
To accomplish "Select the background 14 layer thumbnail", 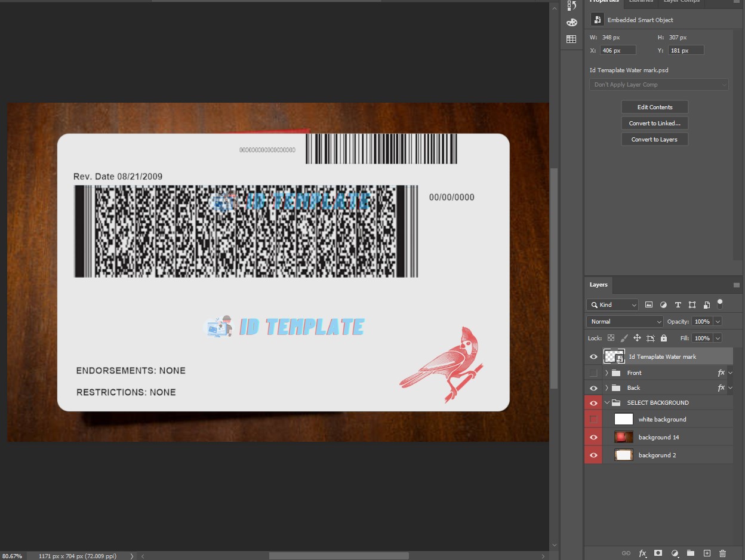I will coord(623,437).
